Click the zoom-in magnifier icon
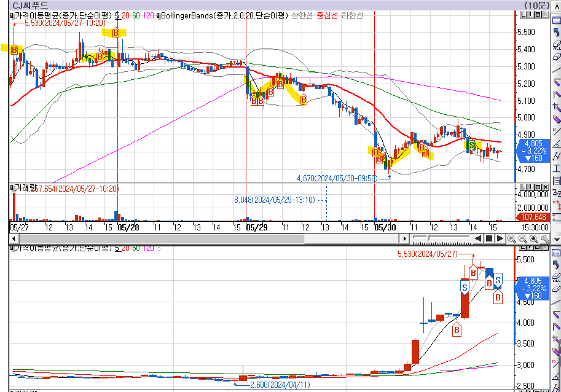 [x=512, y=239]
